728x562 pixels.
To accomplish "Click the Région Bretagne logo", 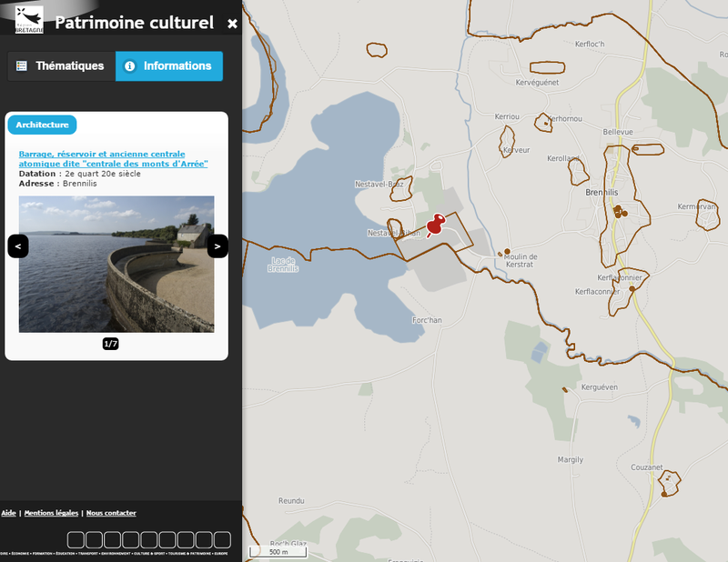I will [x=29, y=20].
